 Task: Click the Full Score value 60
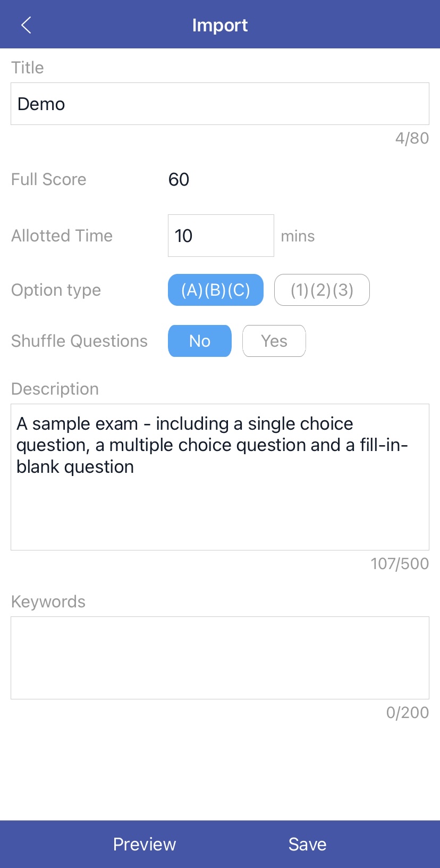[179, 179]
